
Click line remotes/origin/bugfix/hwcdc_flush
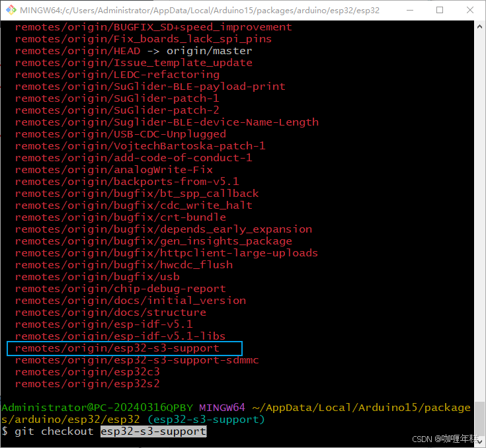point(124,265)
